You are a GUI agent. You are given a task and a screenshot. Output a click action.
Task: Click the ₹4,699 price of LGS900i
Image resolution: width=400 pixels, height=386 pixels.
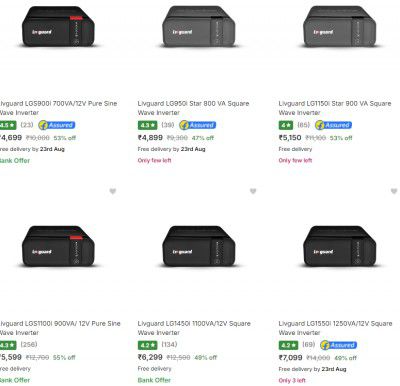coord(11,138)
